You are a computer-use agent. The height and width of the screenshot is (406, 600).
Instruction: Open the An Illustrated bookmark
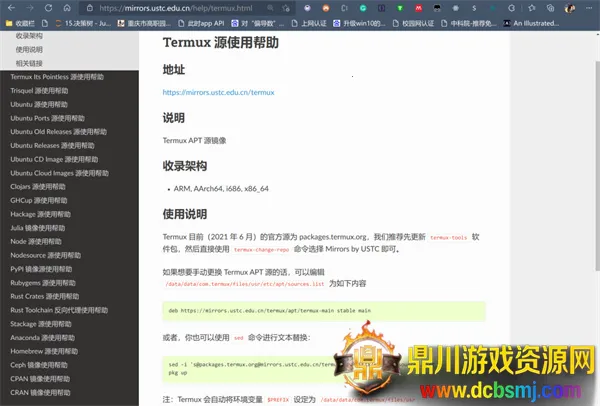(x=531, y=23)
